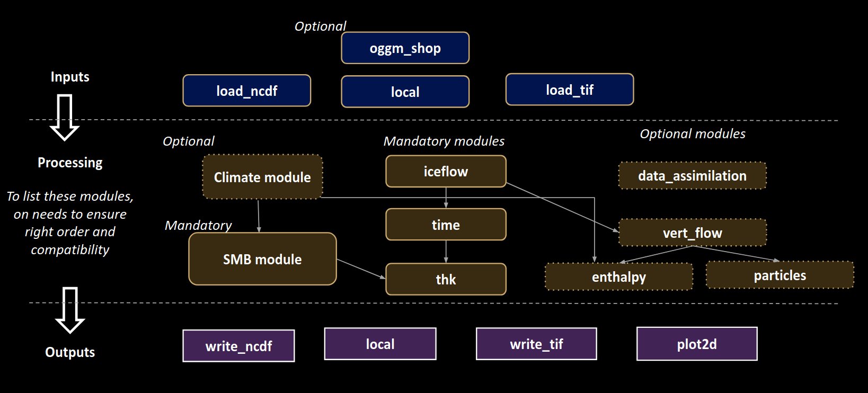Click the purple local output box
Image resolution: width=868 pixels, height=393 pixels.
click(x=380, y=344)
